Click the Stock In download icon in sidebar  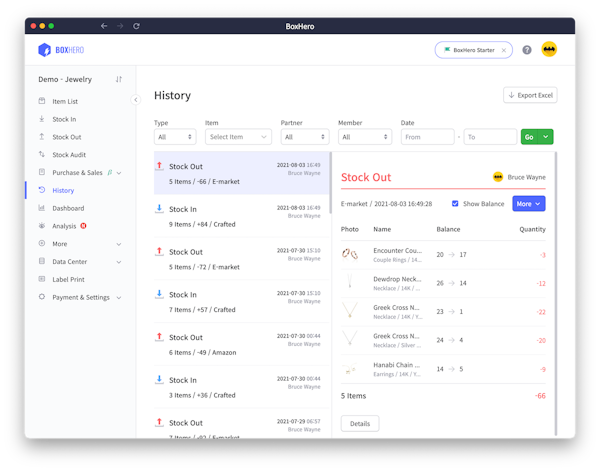click(x=42, y=119)
